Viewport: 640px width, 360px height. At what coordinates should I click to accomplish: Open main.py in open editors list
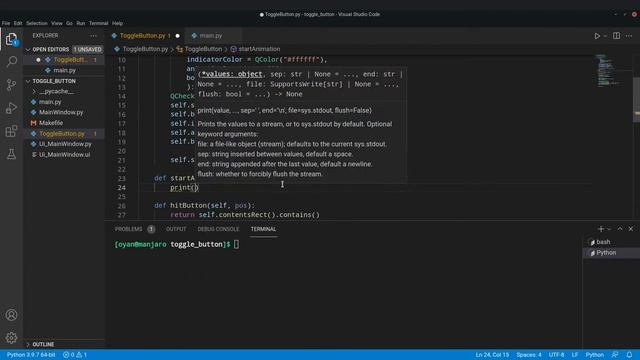pyautogui.click(x=64, y=70)
